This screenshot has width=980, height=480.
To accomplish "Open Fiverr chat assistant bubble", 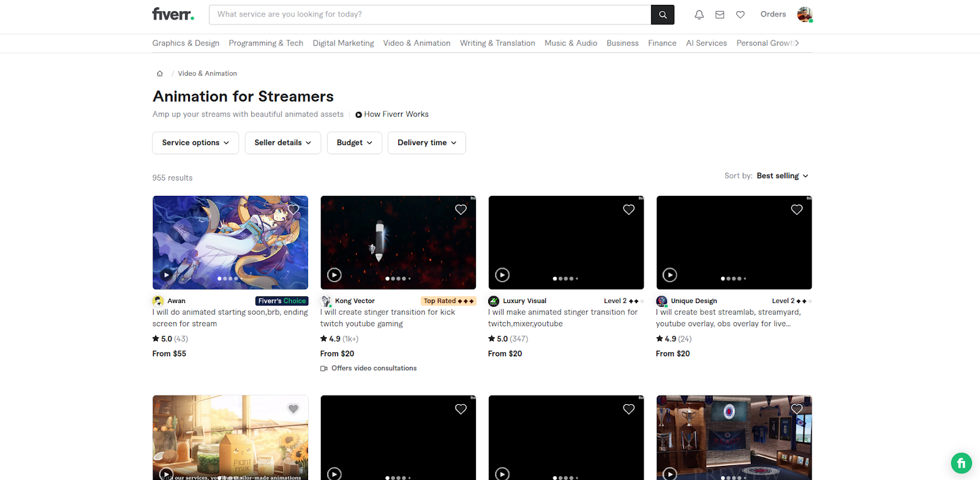I will pyautogui.click(x=962, y=463).
